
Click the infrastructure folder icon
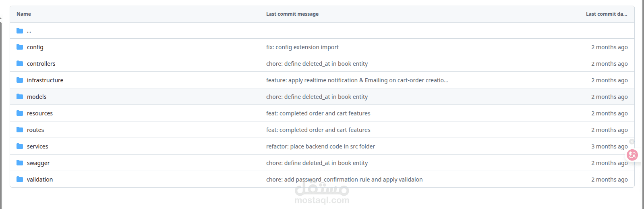coord(20,80)
